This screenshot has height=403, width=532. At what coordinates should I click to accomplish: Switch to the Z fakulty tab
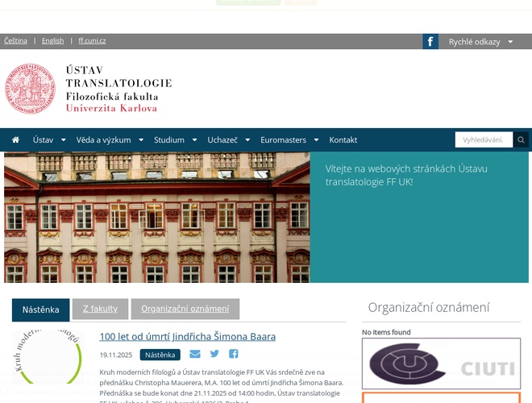pyautogui.click(x=100, y=309)
